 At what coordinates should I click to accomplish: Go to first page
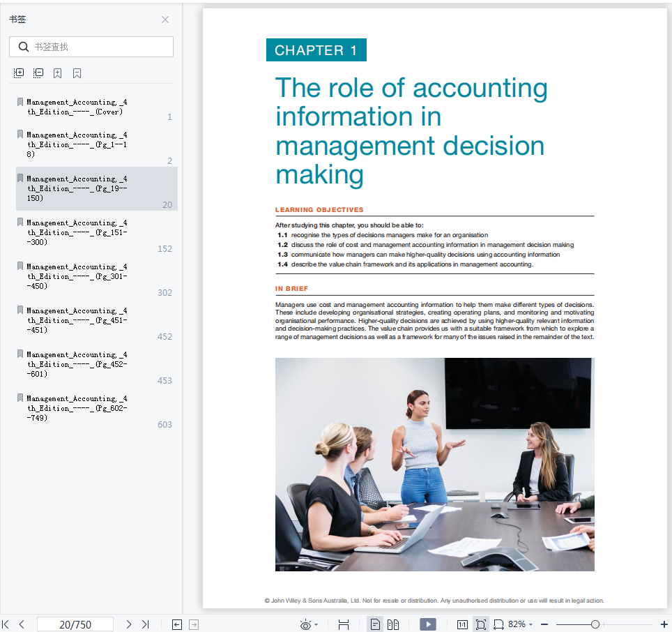(6, 624)
